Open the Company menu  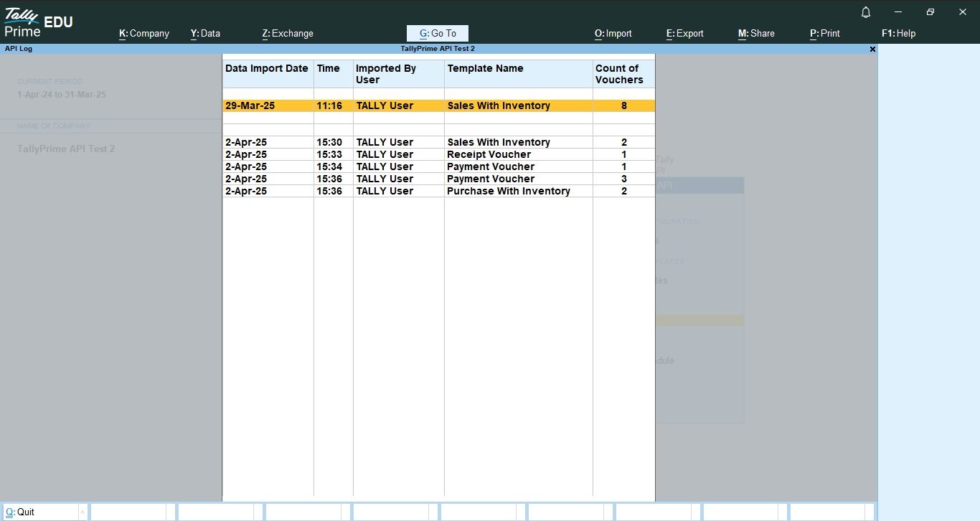pyautogui.click(x=144, y=33)
